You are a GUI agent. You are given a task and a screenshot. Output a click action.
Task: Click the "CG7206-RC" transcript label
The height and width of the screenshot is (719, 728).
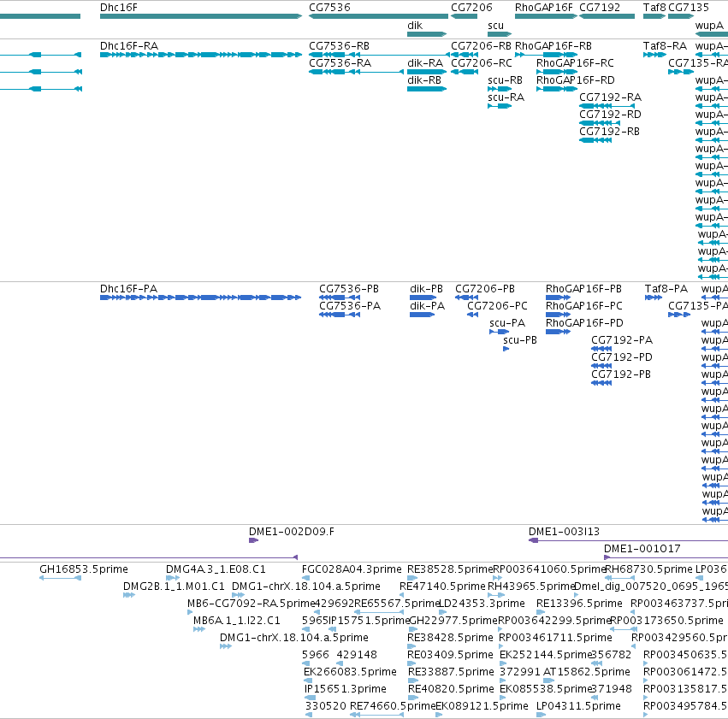482,63
